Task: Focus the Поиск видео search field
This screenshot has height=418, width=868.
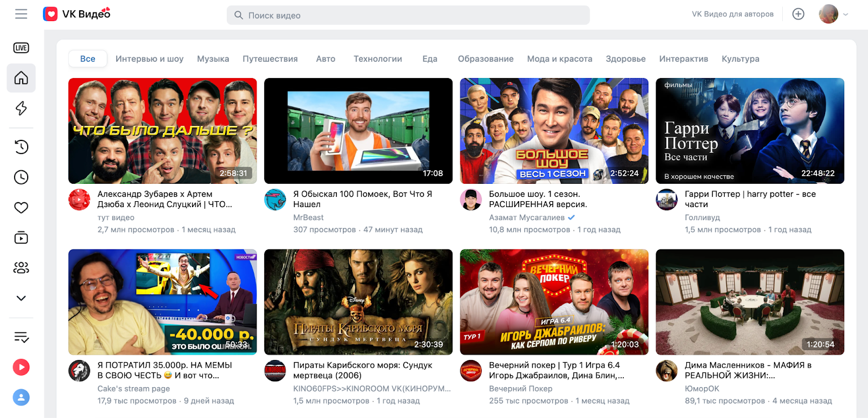Action: pyautogui.click(x=408, y=15)
